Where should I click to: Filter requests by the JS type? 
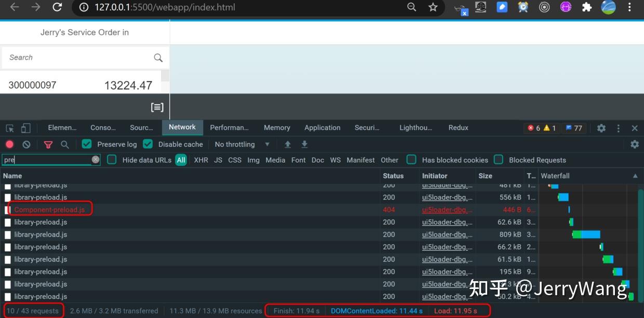pos(218,160)
